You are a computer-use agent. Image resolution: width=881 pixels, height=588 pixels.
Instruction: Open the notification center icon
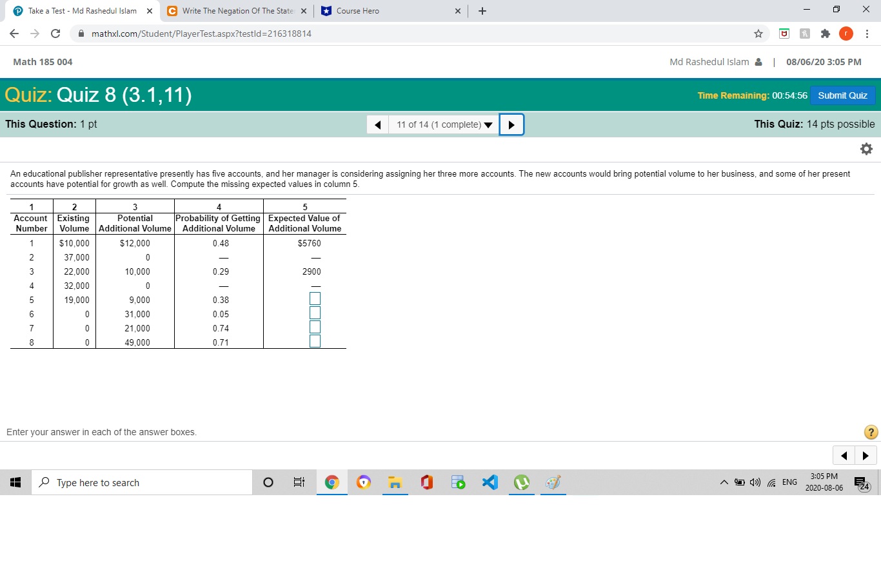[x=862, y=483]
